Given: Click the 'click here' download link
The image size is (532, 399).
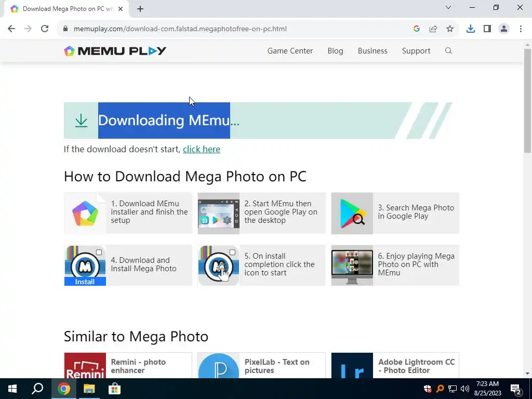Looking at the screenshot, I should click(202, 149).
